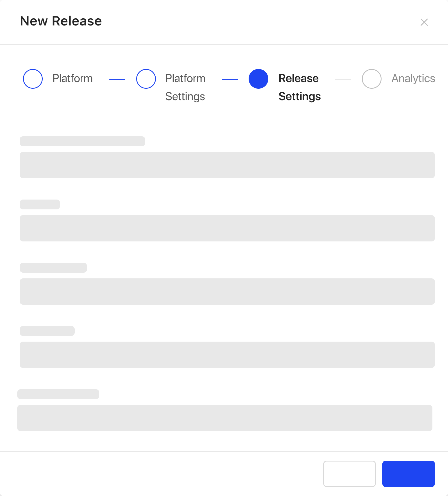Click the solid blue primary footer button
The image size is (448, 496).
(x=409, y=474)
